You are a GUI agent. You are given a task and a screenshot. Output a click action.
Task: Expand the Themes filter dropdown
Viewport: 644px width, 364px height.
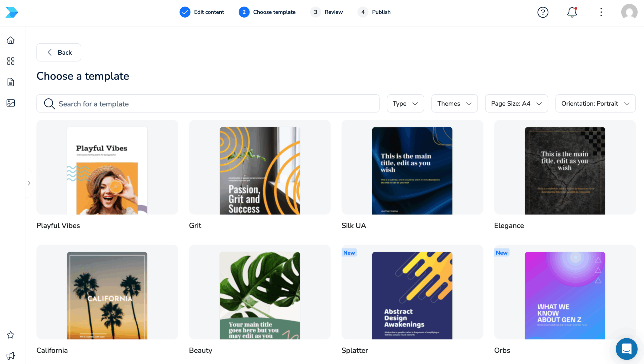point(454,103)
